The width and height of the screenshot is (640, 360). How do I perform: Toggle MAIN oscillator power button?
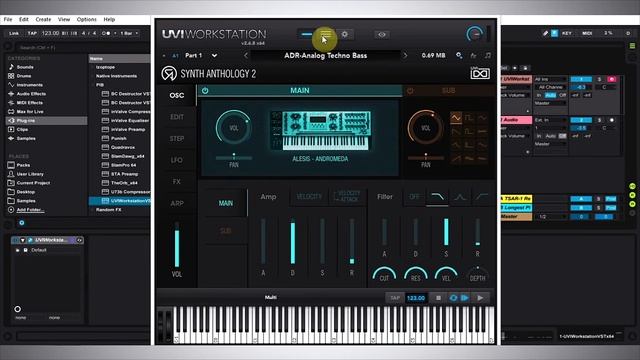pyautogui.click(x=205, y=91)
